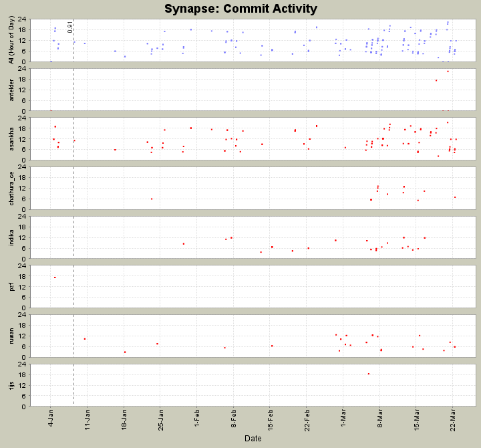Click the 18-Jan date tick label
The width and height of the screenshot is (481, 448).
(x=124, y=419)
